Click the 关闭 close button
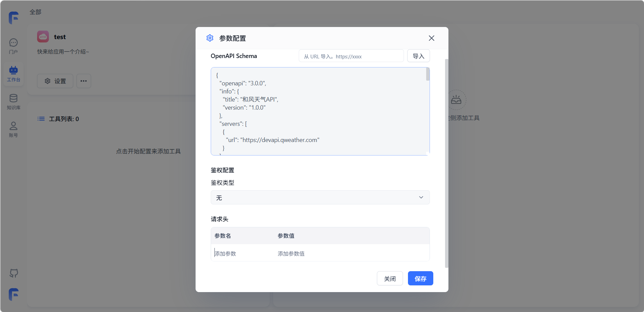 389,278
